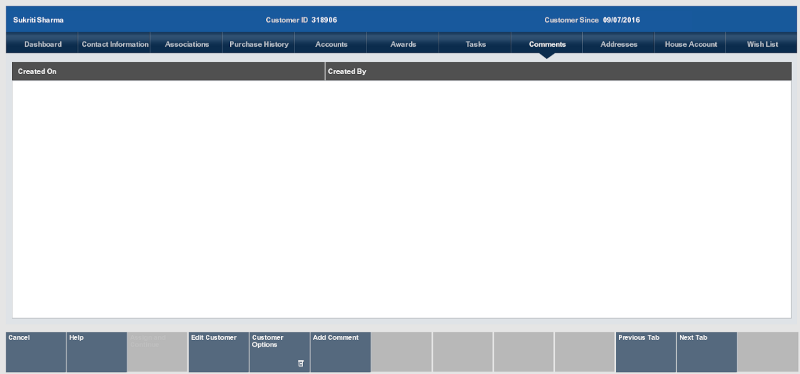Screen dimensions: 800x374
Task: Click the customer name Sukriti Sharma
Action: click(38, 20)
